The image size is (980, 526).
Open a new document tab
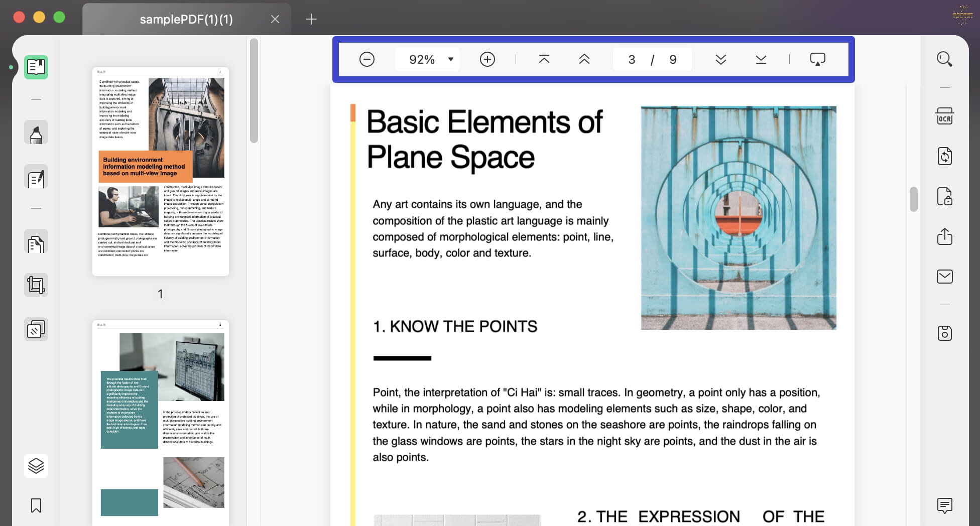(x=311, y=19)
